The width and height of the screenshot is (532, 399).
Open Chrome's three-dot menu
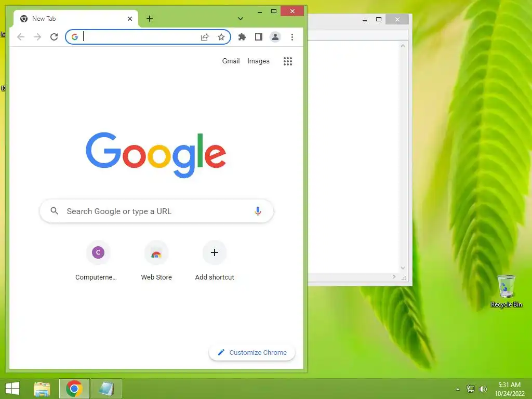(x=292, y=37)
